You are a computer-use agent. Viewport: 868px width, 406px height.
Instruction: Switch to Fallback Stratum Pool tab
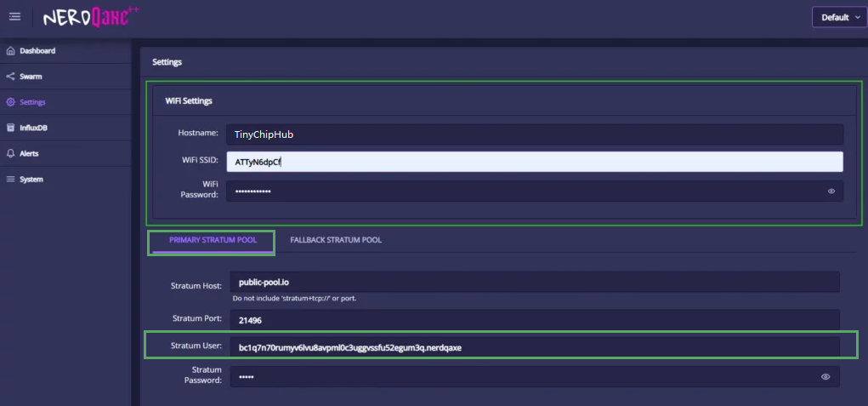point(335,240)
